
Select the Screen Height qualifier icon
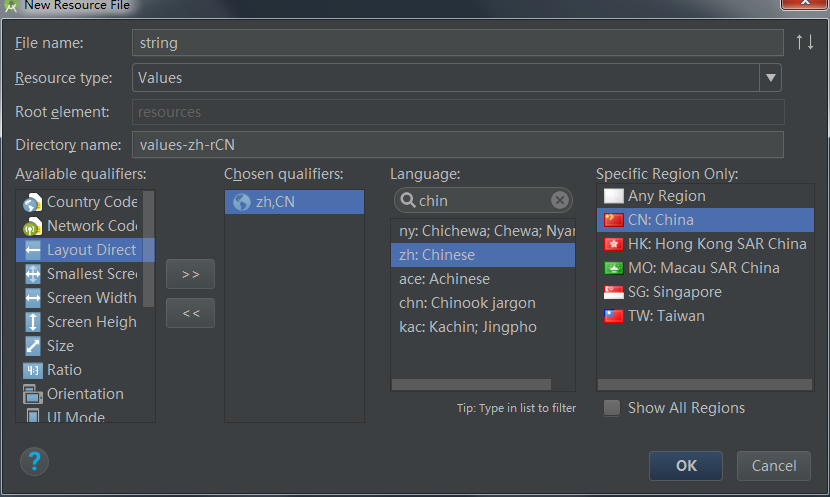tap(32, 322)
